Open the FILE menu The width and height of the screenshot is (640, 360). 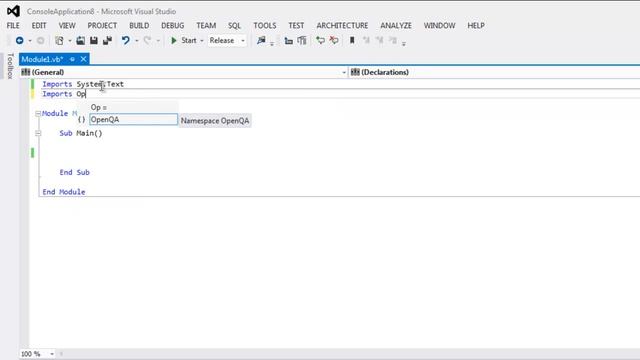13,25
